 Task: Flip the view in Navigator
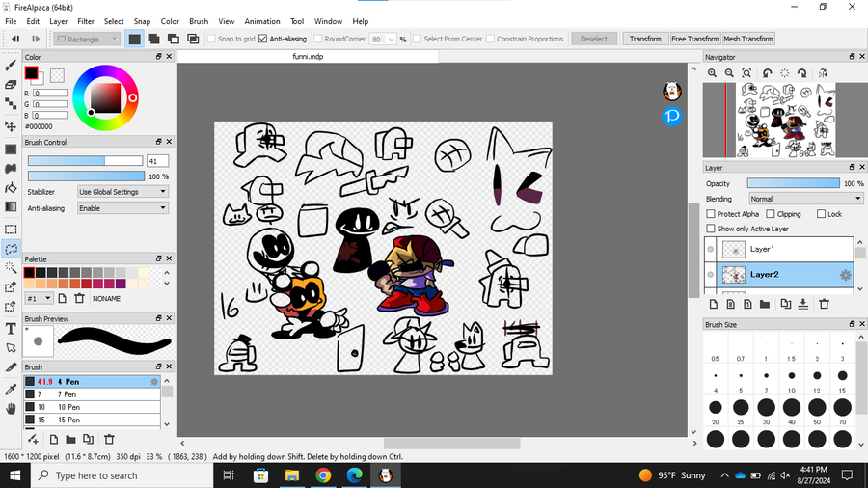[x=824, y=73]
